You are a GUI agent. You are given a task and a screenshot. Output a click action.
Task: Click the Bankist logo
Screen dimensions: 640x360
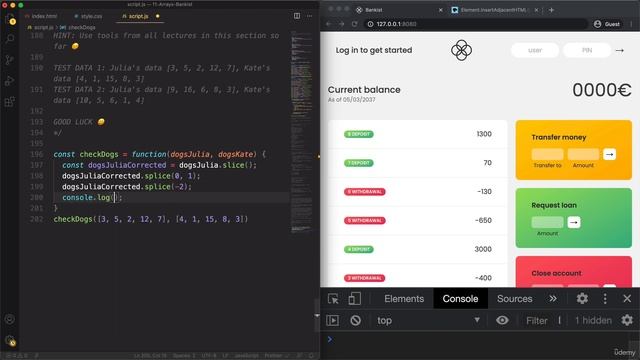click(x=461, y=50)
